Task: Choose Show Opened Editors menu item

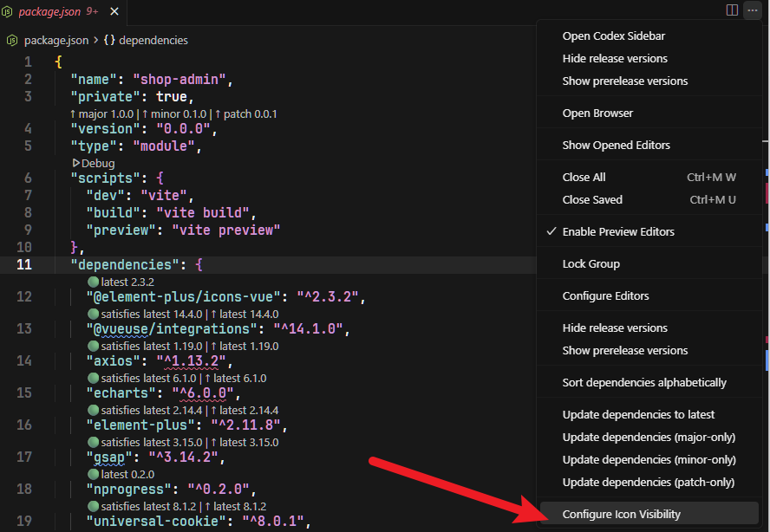Action: click(x=649, y=146)
